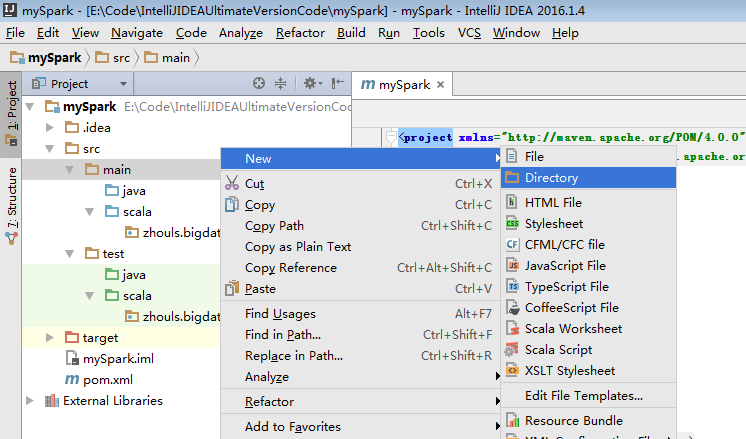Expand the target folder node
The height and width of the screenshot is (439, 746).
click(49, 337)
